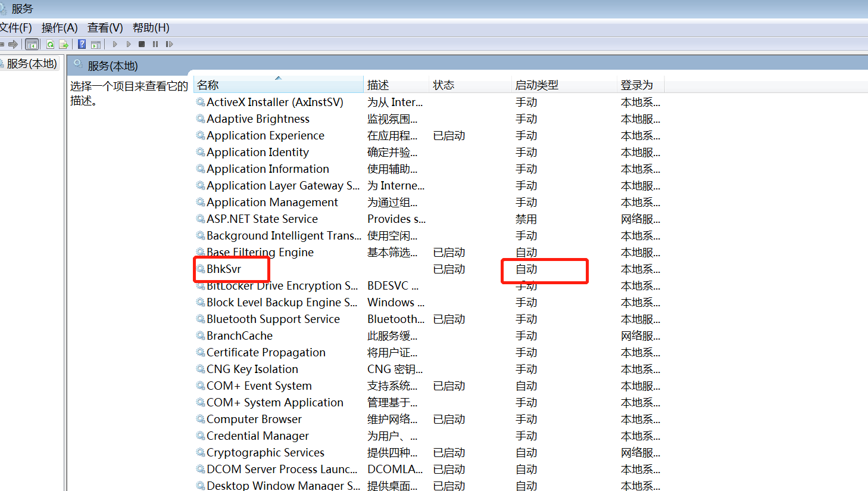Select the Bluetooth Support Service entry
868x491 pixels.
[x=273, y=319]
